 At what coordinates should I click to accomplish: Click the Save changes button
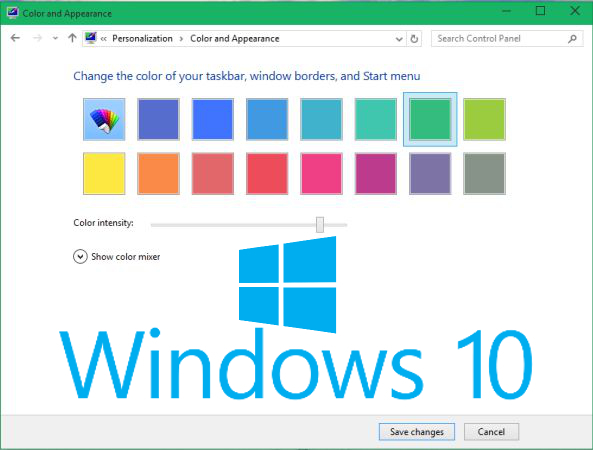[417, 432]
